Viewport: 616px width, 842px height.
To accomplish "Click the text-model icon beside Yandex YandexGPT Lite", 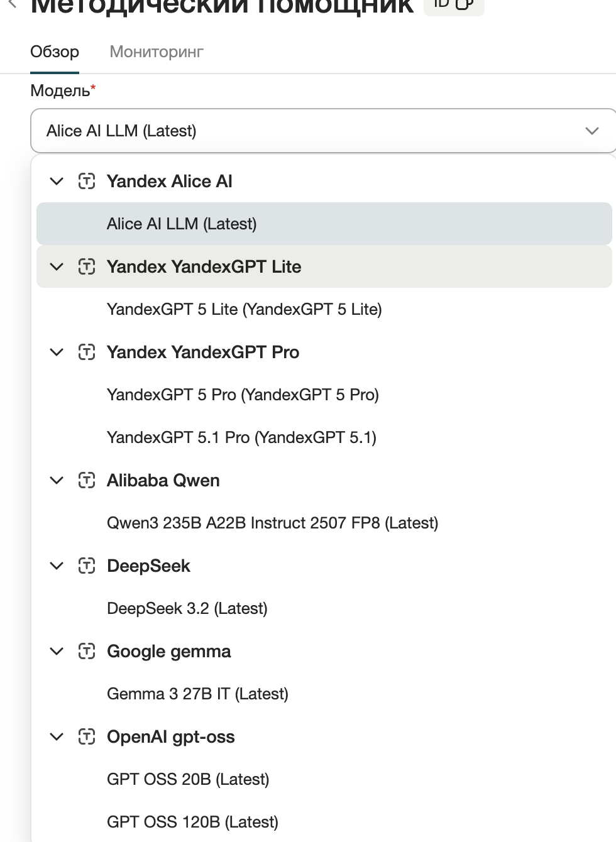I will 87,267.
